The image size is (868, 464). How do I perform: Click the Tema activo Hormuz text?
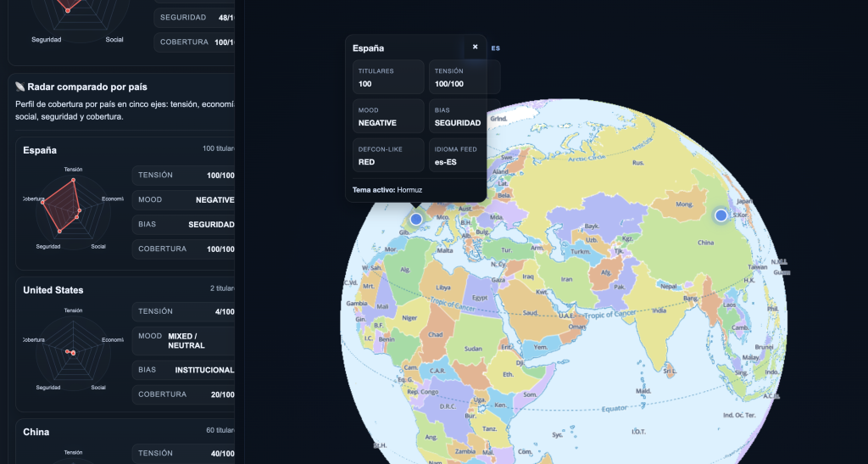[x=387, y=189]
